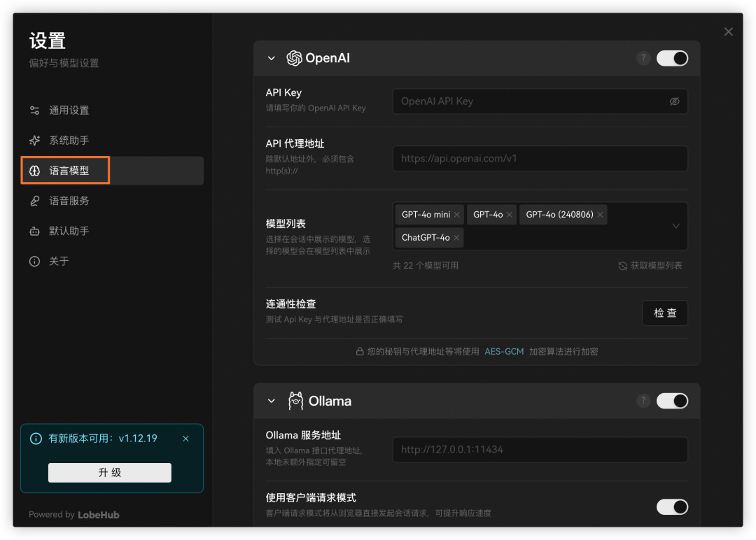Viewport: 756px width, 540px height.
Task: Open 默认助手 settings
Action: point(112,231)
